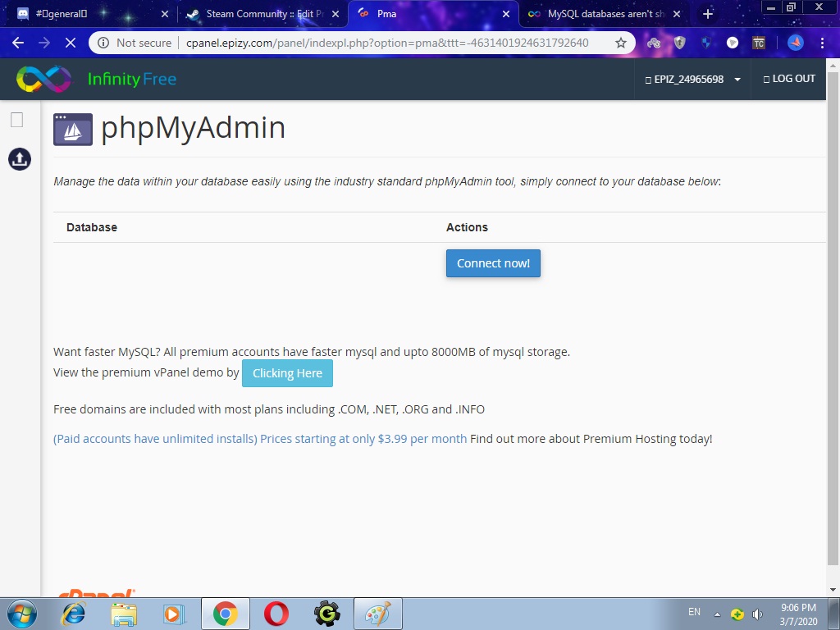Click the address bar URL
840x630 pixels.
point(387,43)
